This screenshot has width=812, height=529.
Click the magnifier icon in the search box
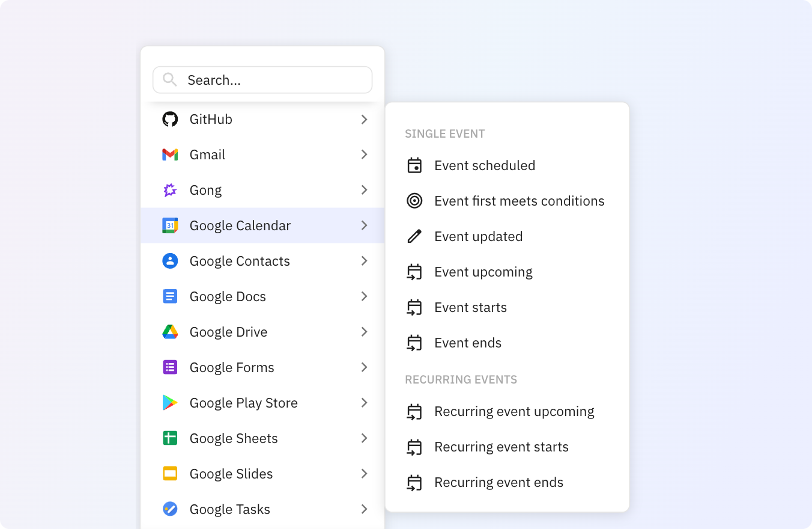click(170, 80)
